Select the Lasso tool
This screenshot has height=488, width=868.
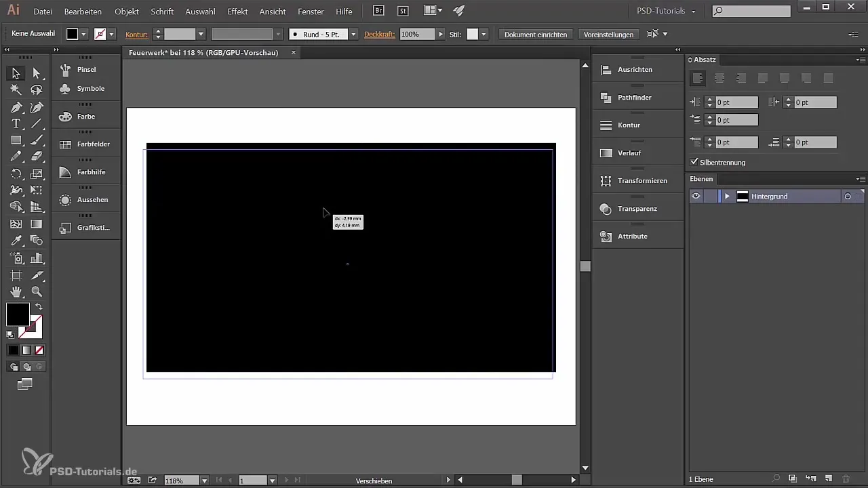tap(37, 89)
